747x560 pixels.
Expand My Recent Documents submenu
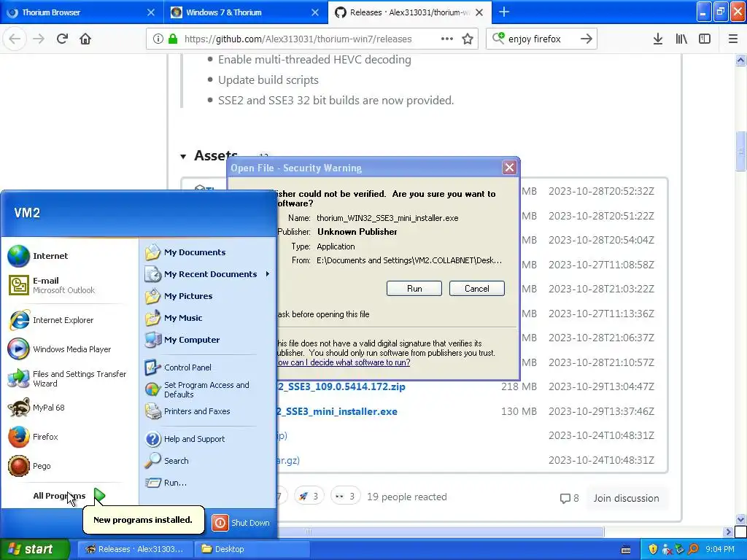click(208, 274)
